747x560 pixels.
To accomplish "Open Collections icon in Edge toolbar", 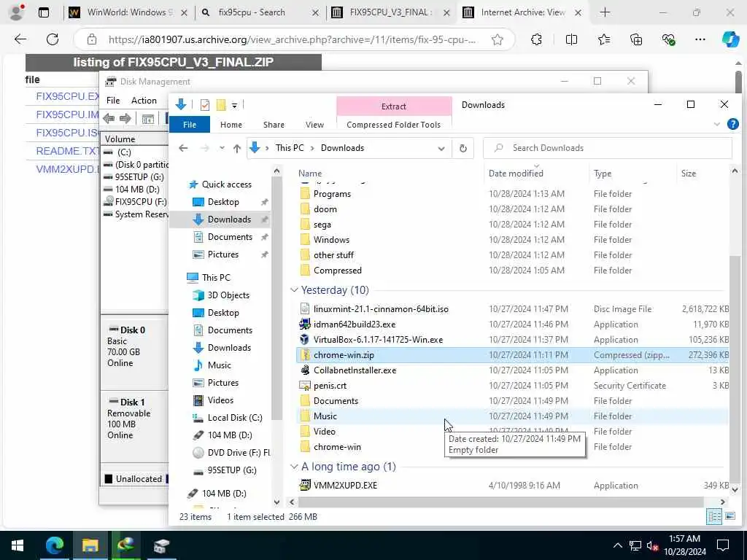I will (x=636, y=39).
